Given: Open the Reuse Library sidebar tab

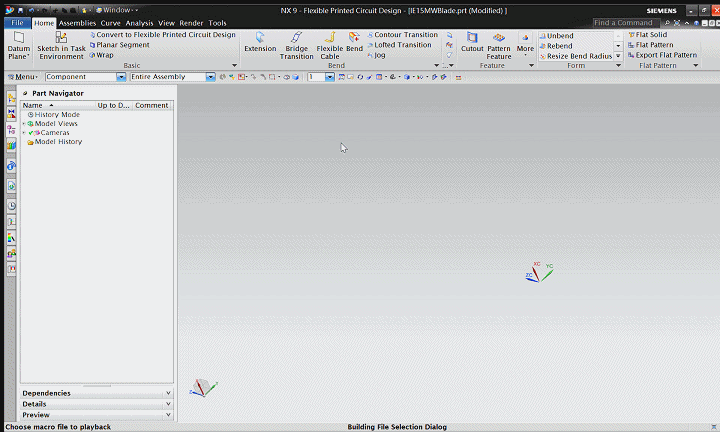Looking at the screenshot, I should [11, 146].
